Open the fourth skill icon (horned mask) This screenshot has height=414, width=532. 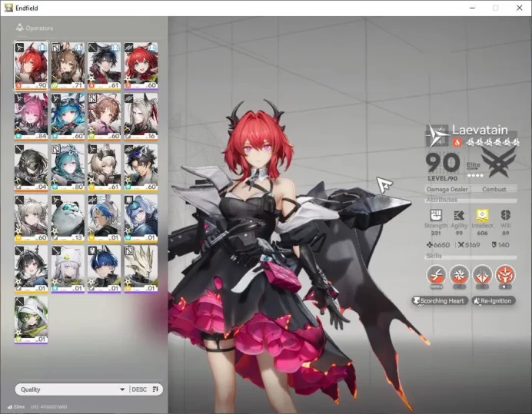tap(505, 275)
